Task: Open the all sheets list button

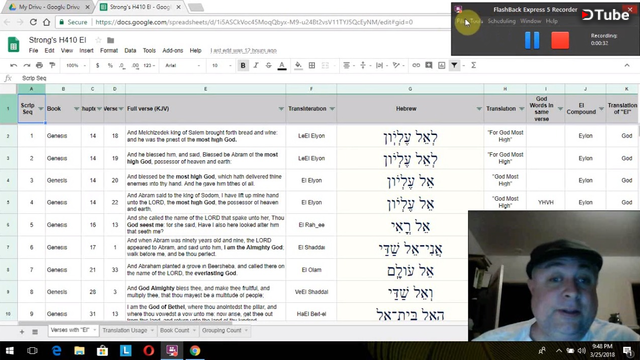Action: [x=35, y=332]
